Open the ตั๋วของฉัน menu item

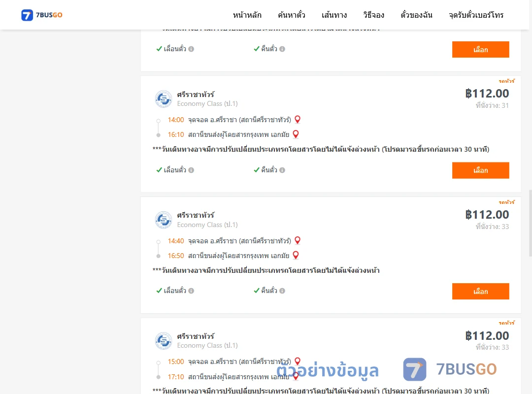[x=416, y=15]
